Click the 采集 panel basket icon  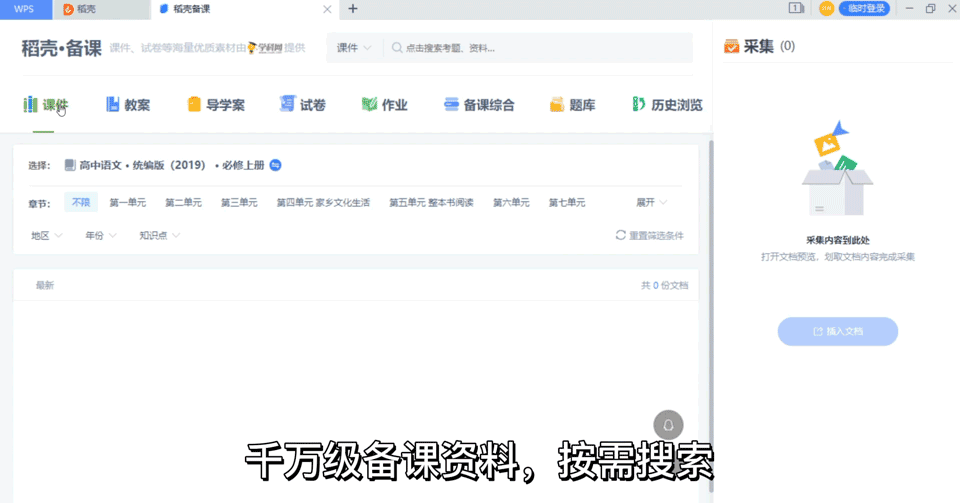coord(731,47)
